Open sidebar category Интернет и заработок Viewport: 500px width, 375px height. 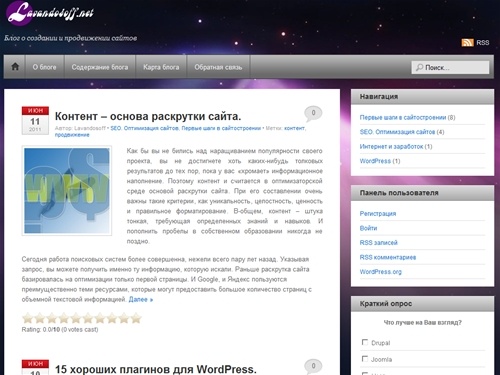[x=391, y=146]
